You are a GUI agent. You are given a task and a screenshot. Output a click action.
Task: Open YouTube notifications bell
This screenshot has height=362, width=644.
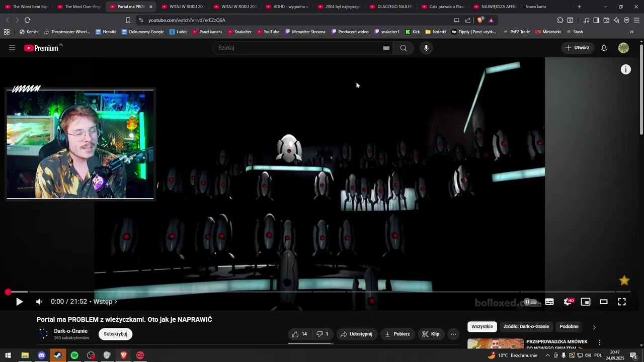coord(604,48)
